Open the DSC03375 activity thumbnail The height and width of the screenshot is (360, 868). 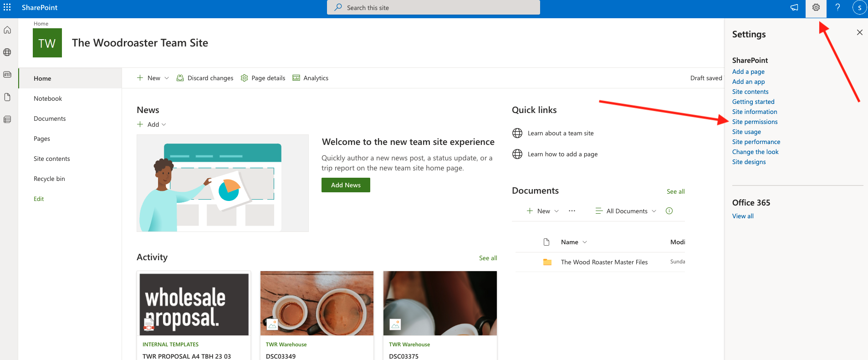click(x=440, y=303)
